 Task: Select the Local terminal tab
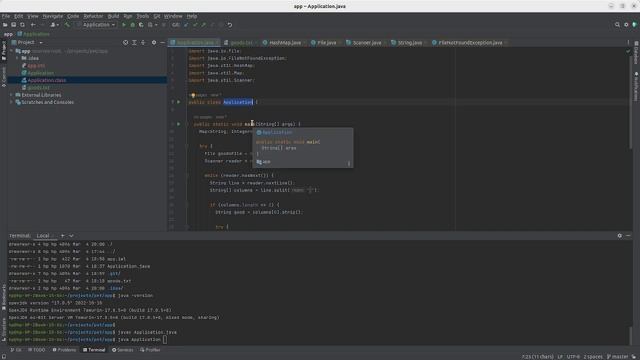pyautogui.click(x=43, y=236)
